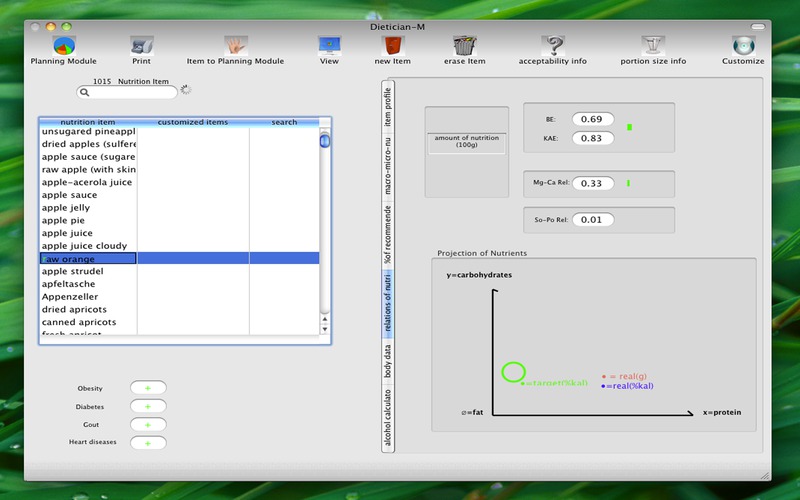Open portion size info icon
Image resolution: width=800 pixels, height=500 pixels.
[653, 46]
